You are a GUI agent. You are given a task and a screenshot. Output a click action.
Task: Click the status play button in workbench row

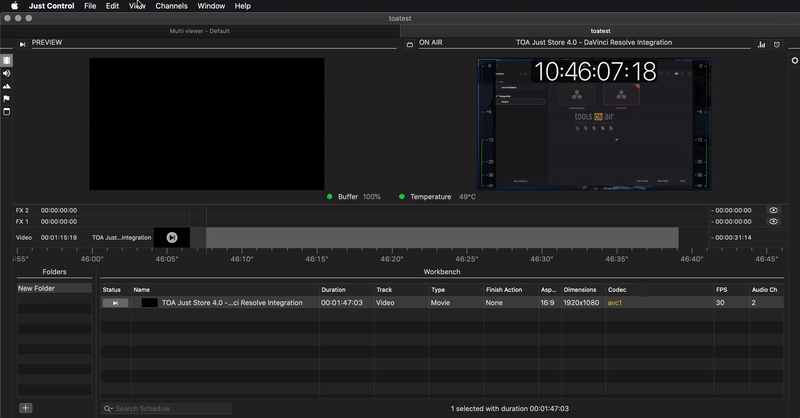tap(115, 303)
